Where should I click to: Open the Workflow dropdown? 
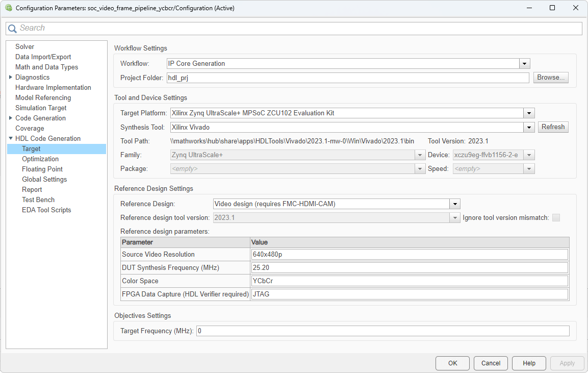[524, 63]
